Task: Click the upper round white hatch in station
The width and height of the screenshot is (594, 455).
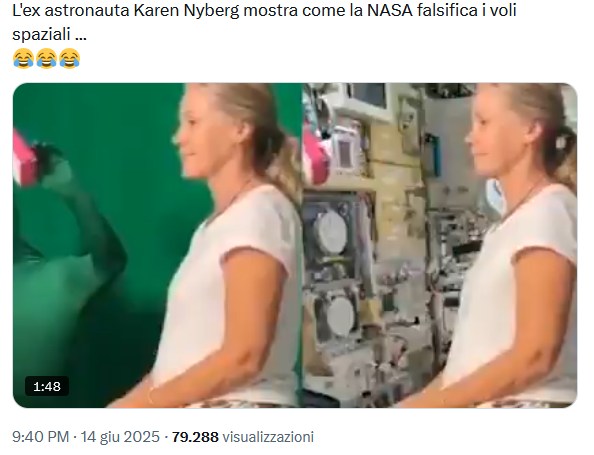Action: 332,232
